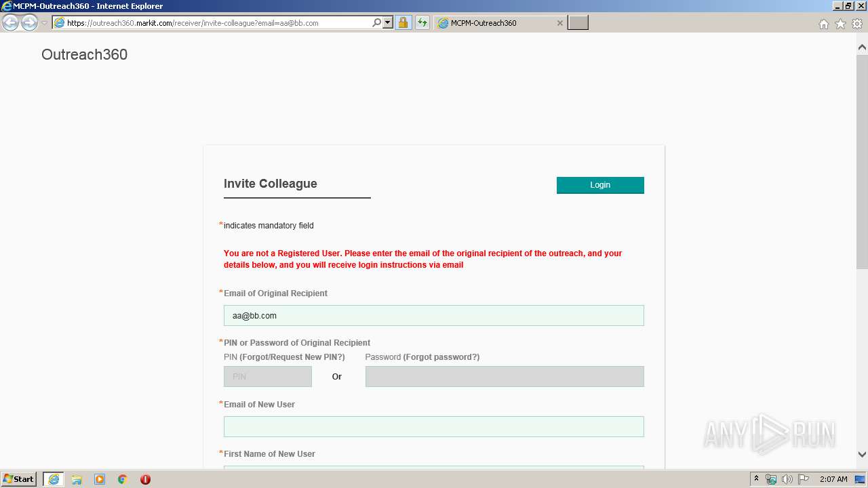Screen dimensions: 868x488
Task: Open the volume speaker tray icon
Action: coord(787,479)
